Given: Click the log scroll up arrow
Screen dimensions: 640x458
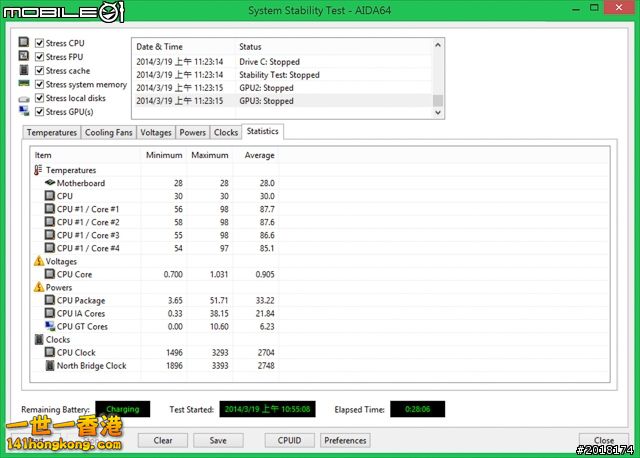Looking at the screenshot, I should 438,45.
